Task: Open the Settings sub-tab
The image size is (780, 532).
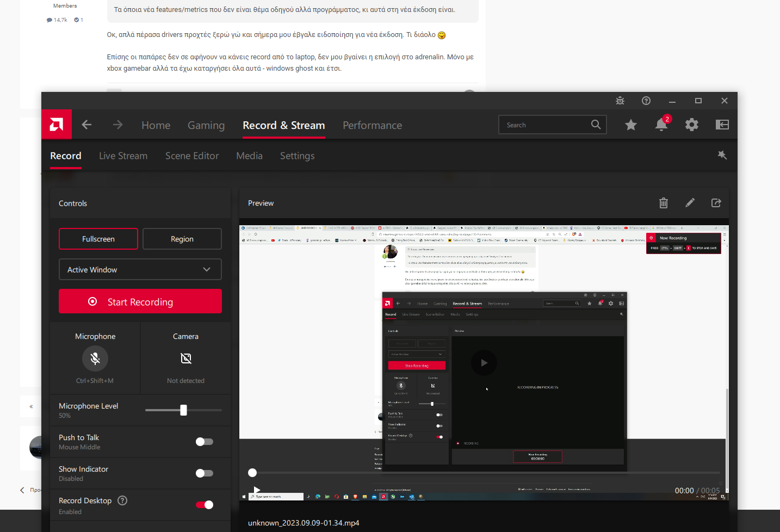Action: pyautogui.click(x=298, y=156)
